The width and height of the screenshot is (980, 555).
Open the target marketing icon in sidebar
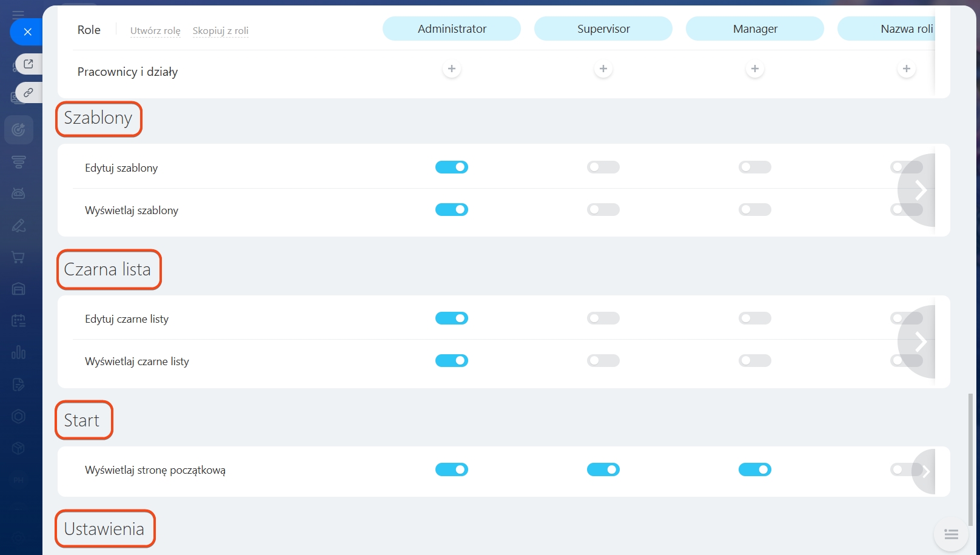[x=19, y=130]
